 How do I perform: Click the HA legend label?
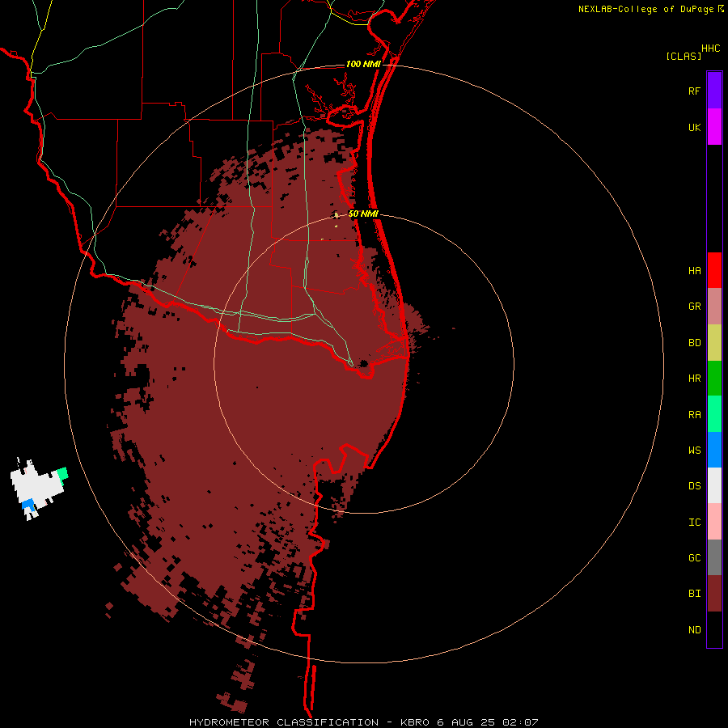[694, 271]
